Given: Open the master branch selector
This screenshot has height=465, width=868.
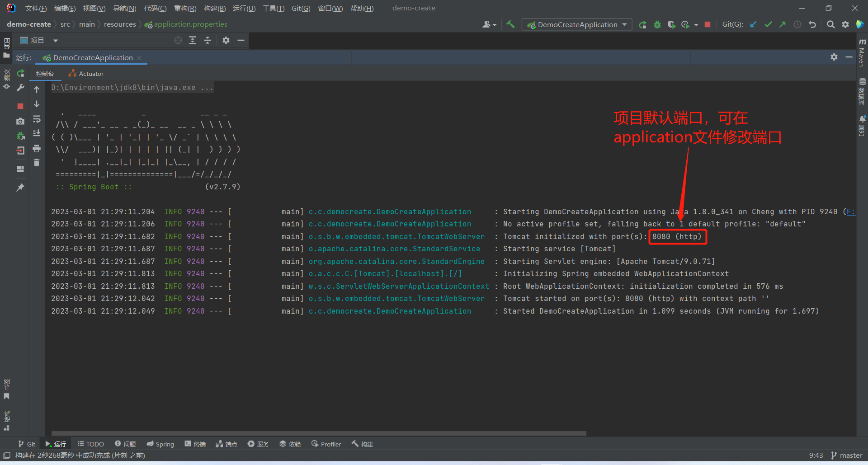Looking at the screenshot, I should pos(847,456).
